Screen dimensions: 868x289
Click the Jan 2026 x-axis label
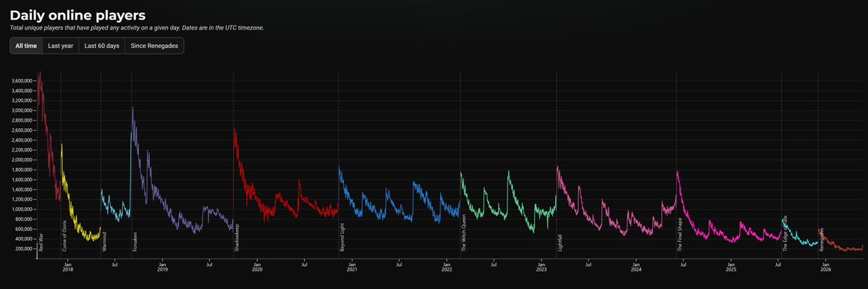(825, 267)
